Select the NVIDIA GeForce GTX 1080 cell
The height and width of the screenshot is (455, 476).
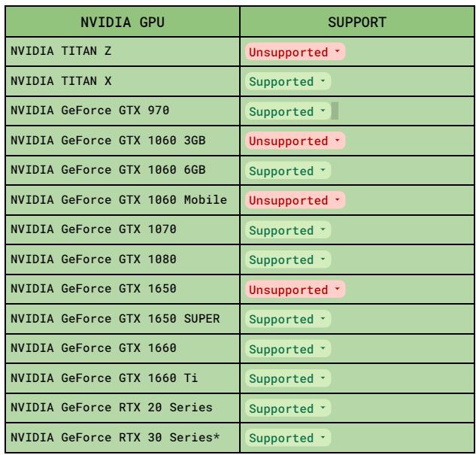[x=122, y=260]
